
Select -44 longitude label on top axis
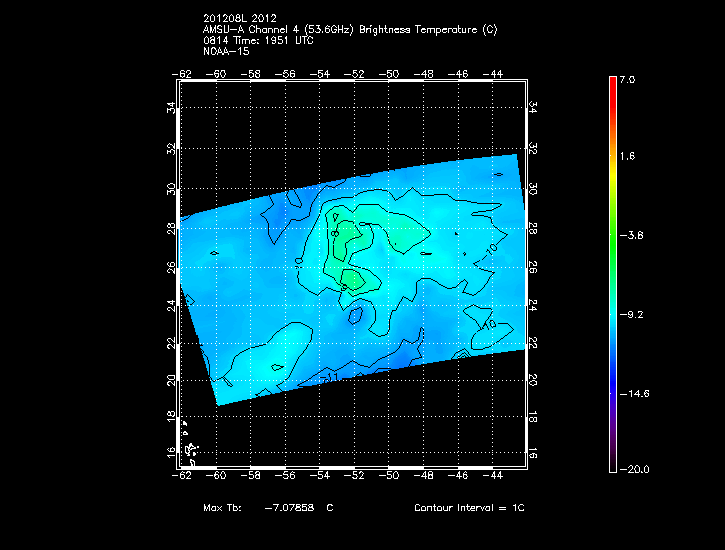(x=492, y=74)
